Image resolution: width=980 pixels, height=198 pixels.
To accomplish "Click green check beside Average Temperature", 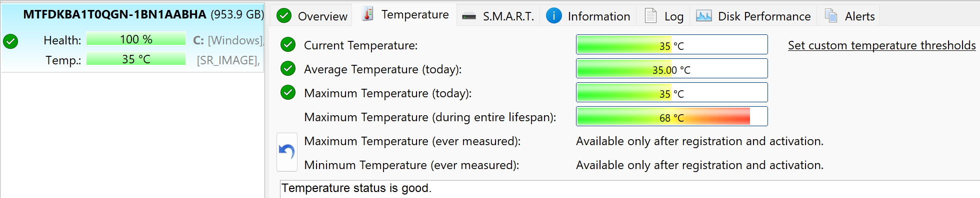I will pyautogui.click(x=288, y=69).
